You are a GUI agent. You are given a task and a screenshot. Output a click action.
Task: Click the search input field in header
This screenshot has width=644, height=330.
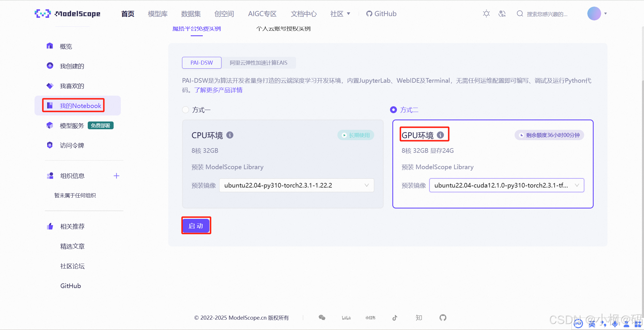coord(546,14)
